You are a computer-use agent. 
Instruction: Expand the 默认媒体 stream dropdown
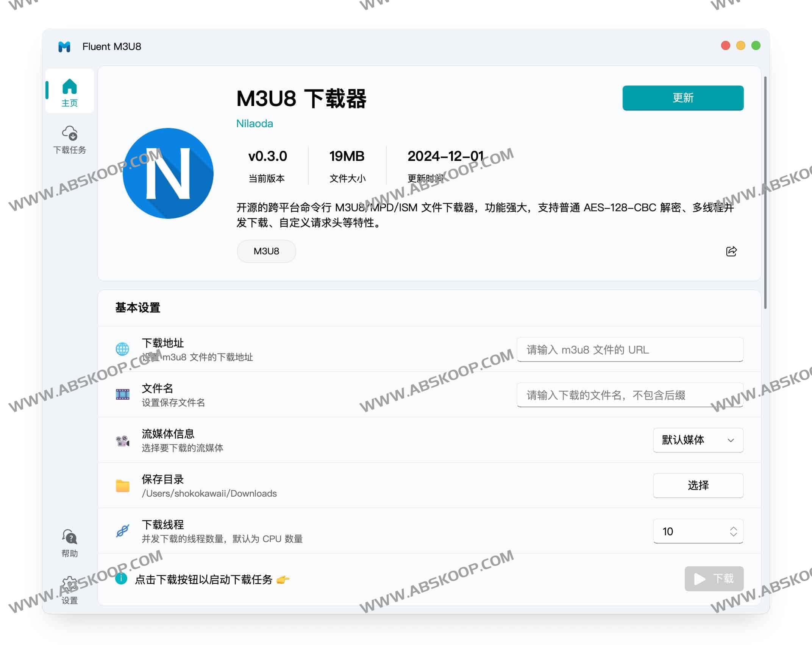[x=698, y=440]
